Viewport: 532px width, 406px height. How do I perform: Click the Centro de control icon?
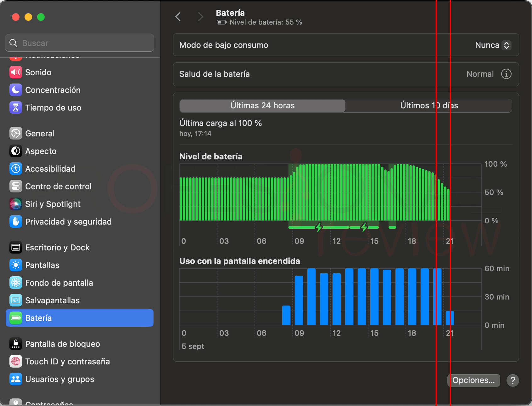tap(16, 186)
